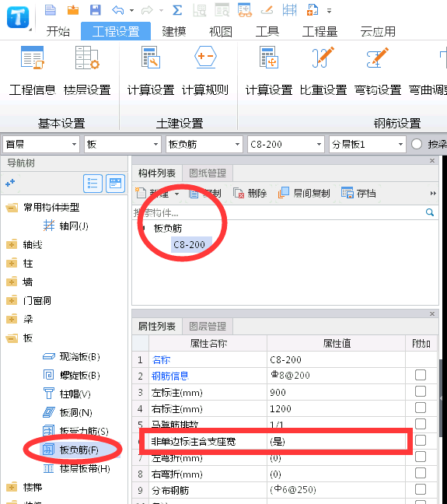Open 比重设置 from the ribbon

tap(323, 72)
